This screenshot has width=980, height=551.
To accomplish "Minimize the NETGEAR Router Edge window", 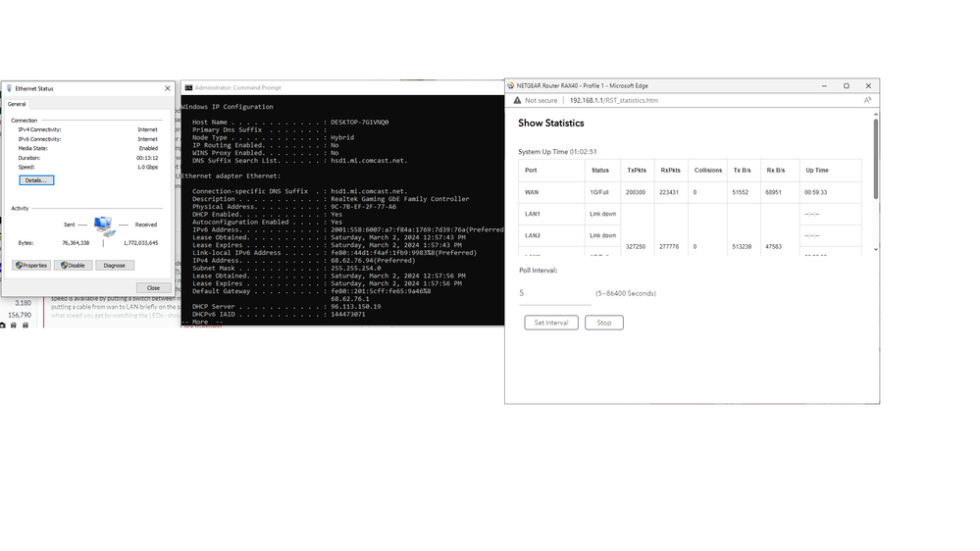I will point(824,85).
